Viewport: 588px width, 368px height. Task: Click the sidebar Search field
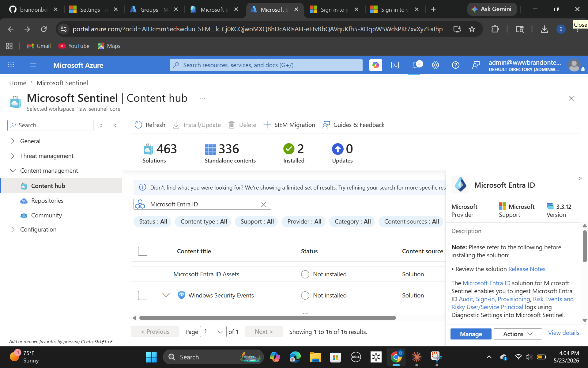pyautogui.click(x=50, y=125)
